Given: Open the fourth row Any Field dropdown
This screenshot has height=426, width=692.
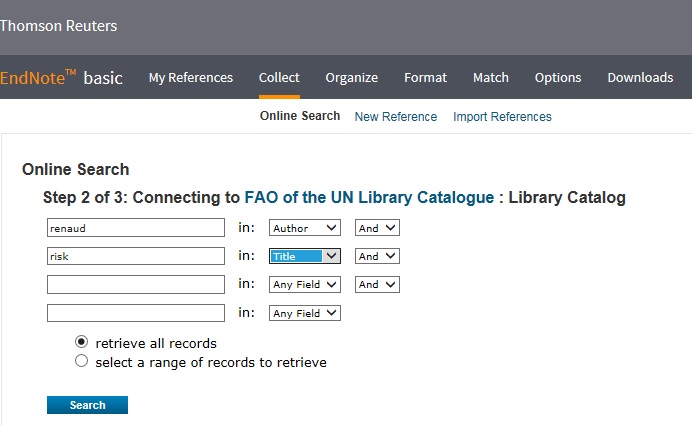Looking at the screenshot, I should [x=305, y=313].
